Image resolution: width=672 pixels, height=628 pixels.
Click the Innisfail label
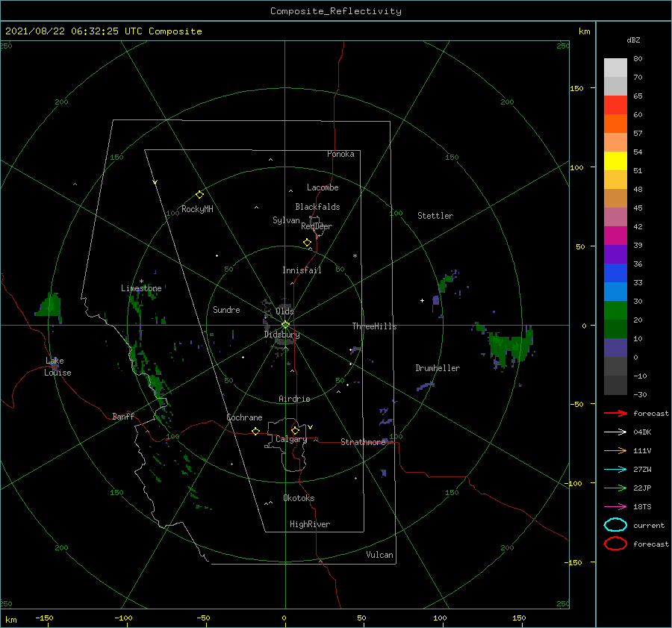point(302,270)
